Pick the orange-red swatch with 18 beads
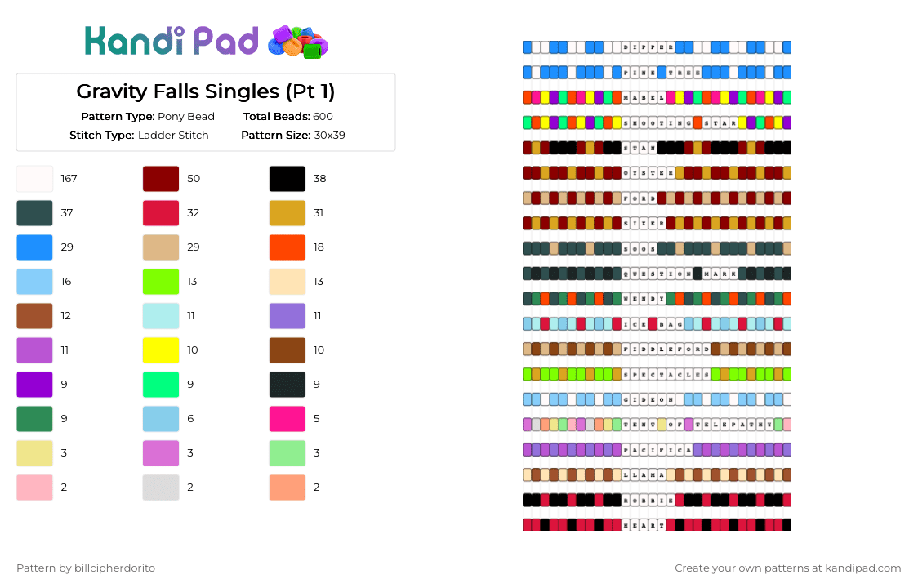Screen dimensions: 918x588 [287, 247]
